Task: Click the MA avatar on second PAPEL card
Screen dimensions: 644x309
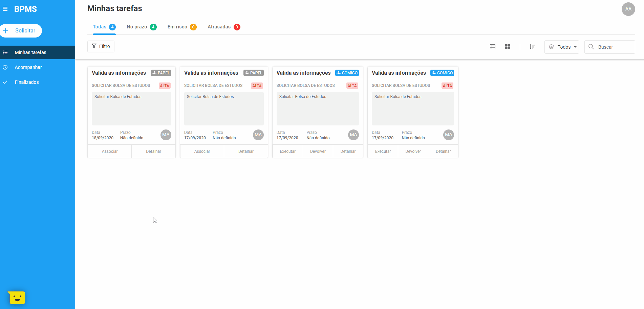Action: [258, 135]
